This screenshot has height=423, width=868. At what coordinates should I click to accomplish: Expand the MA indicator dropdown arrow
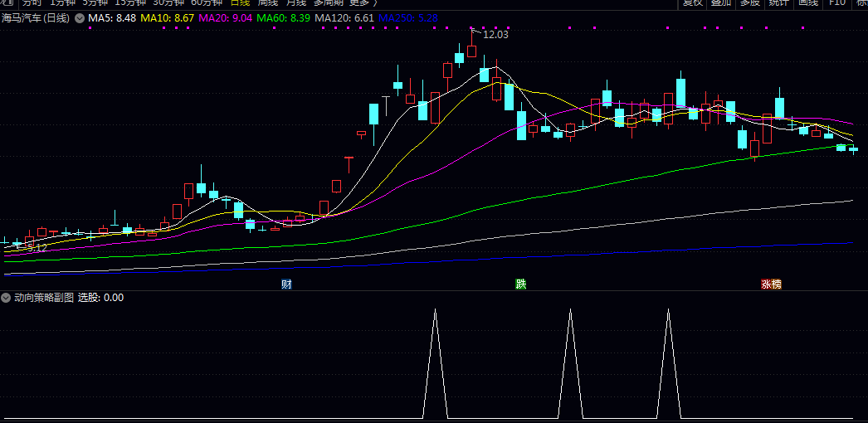coord(79,17)
